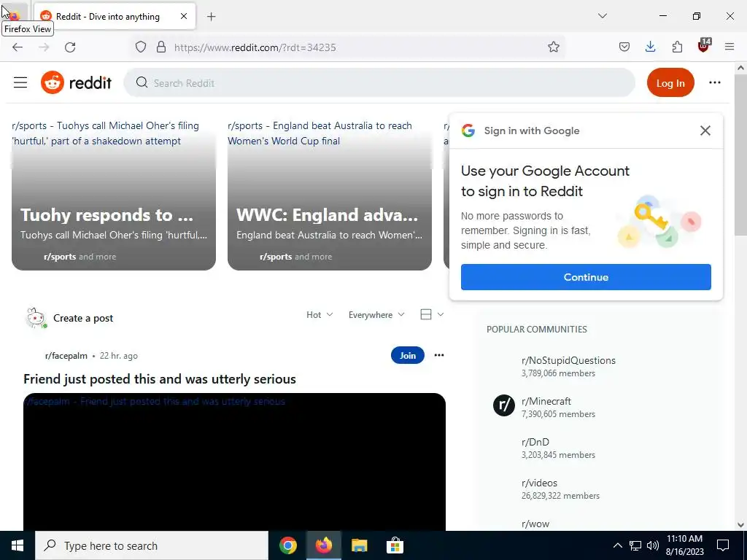Open the Windows notification center
The image size is (747, 560).
723,545
